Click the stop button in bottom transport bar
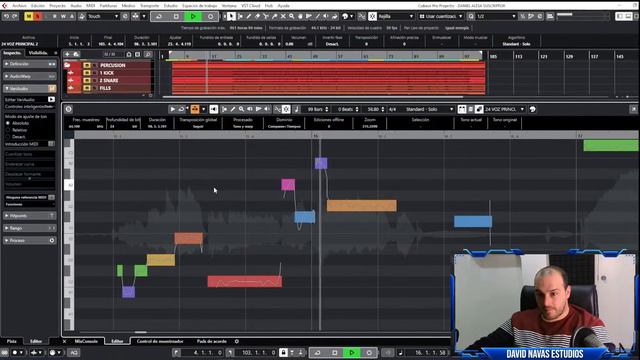Viewport: 640px width, 360px height. point(335,353)
